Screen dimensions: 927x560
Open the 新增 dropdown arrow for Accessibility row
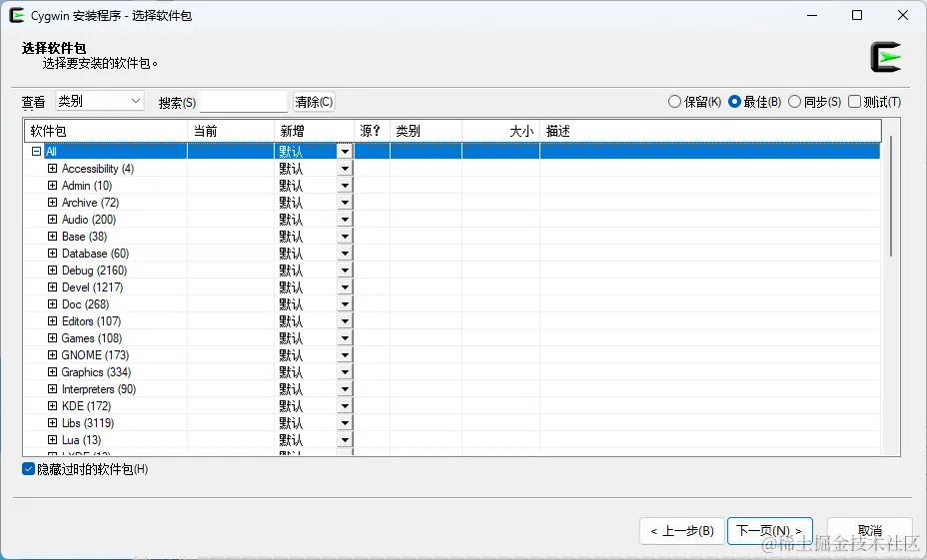[x=346, y=169]
